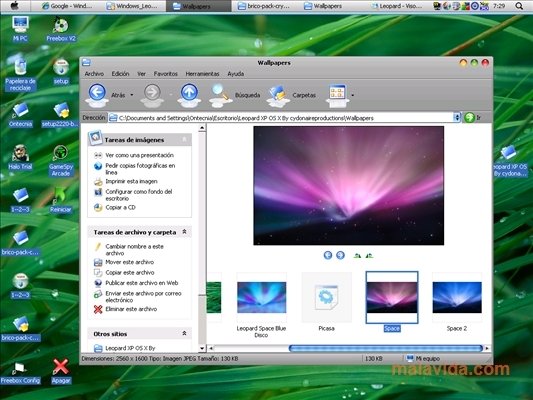The width and height of the screenshot is (533, 400).
Task: Open the Edición menu
Action: pyautogui.click(x=120, y=74)
